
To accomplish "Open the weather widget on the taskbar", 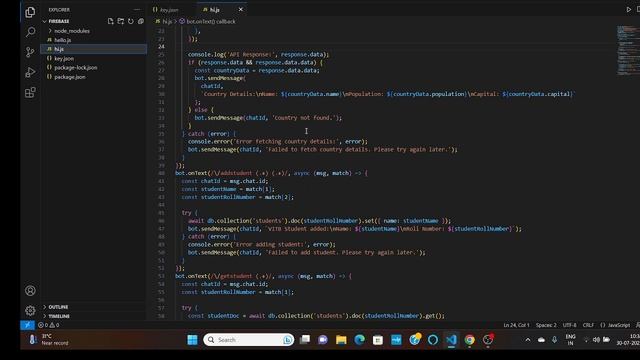I will click(48, 340).
